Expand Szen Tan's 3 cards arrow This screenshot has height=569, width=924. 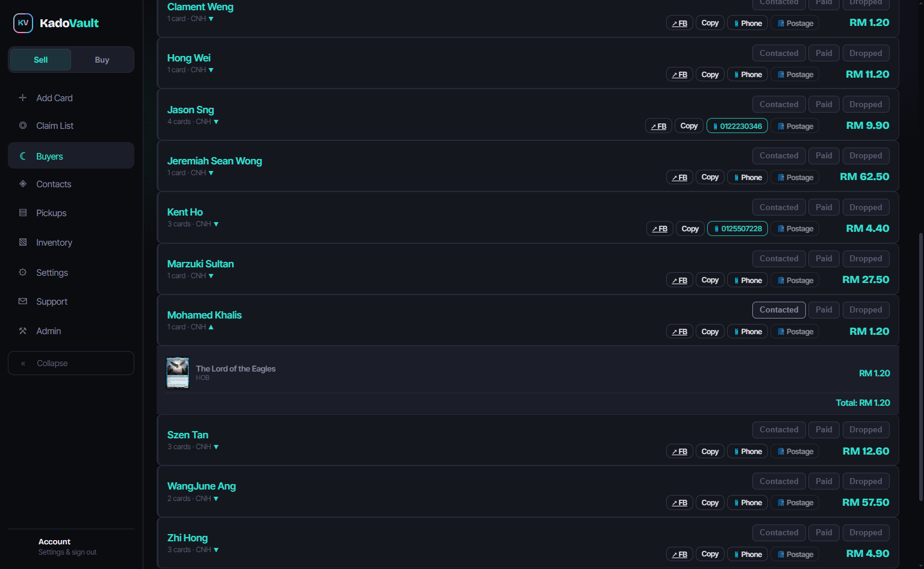(x=216, y=447)
